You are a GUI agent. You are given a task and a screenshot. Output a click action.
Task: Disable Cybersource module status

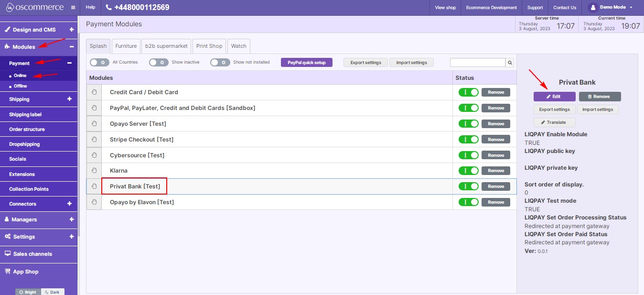(468, 155)
